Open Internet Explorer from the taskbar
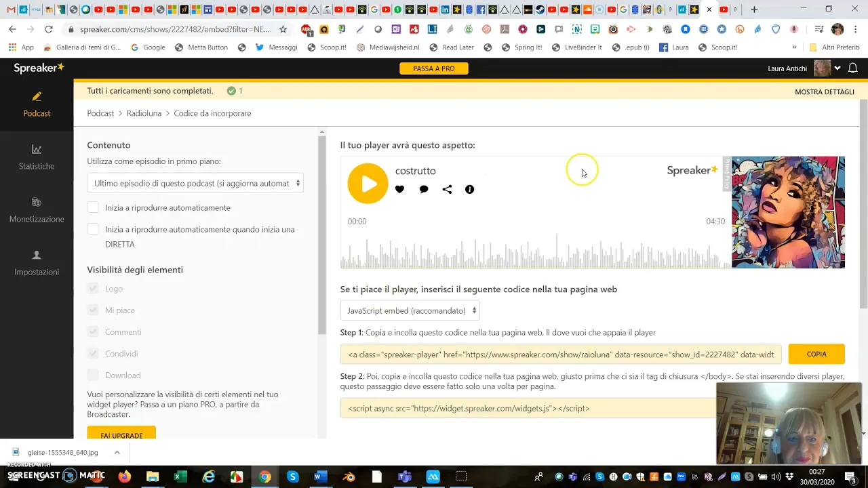Screen dimensions: 868x488 click(x=208, y=476)
